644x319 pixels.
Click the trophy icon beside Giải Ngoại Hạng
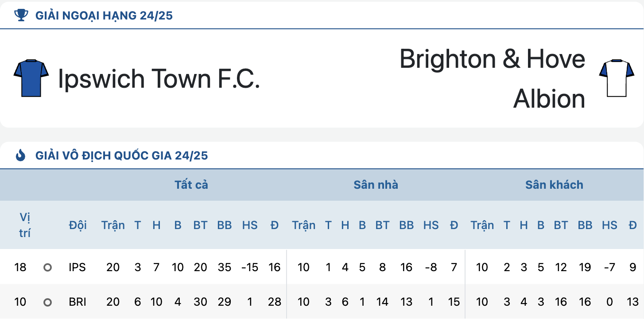tap(21, 16)
